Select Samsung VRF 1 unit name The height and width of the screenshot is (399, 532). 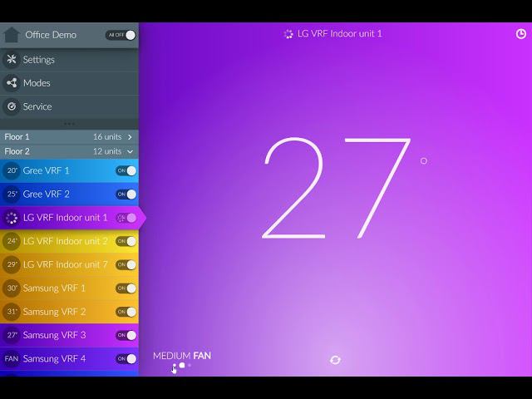coord(54,288)
